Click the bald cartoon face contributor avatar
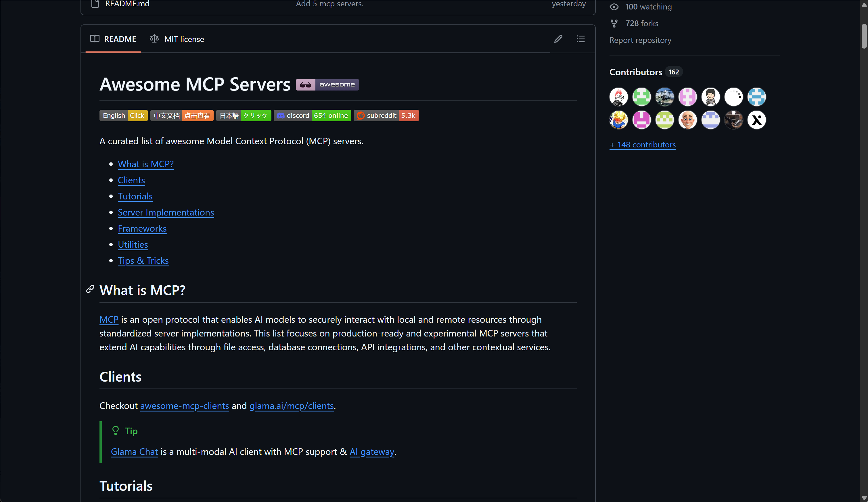 point(687,120)
